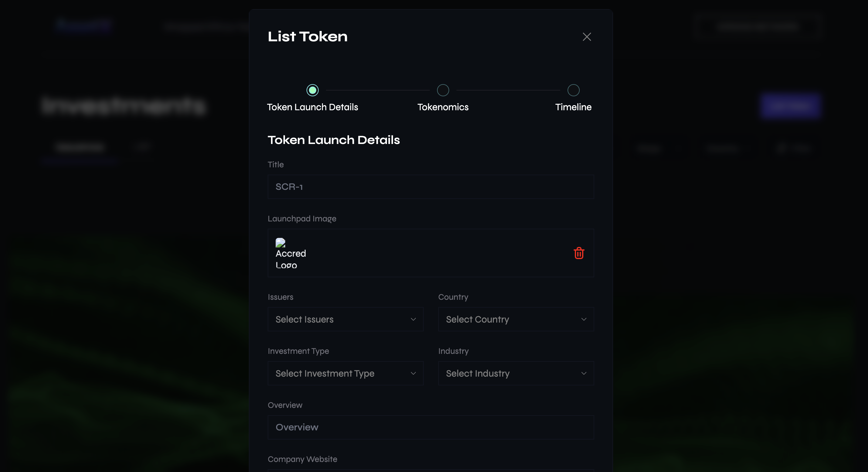868x472 pixels.
Task: Click the Country dropdown chevron arrow
Action: [x=584, y=319]
